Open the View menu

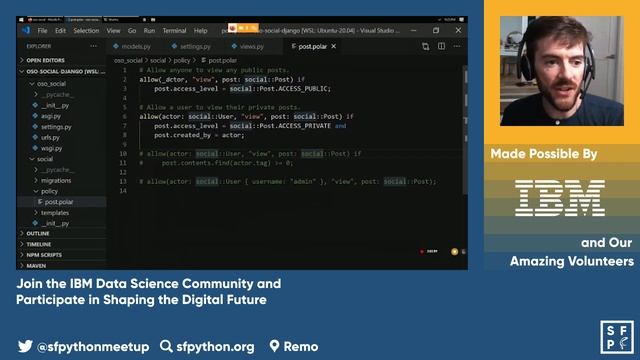113,31
